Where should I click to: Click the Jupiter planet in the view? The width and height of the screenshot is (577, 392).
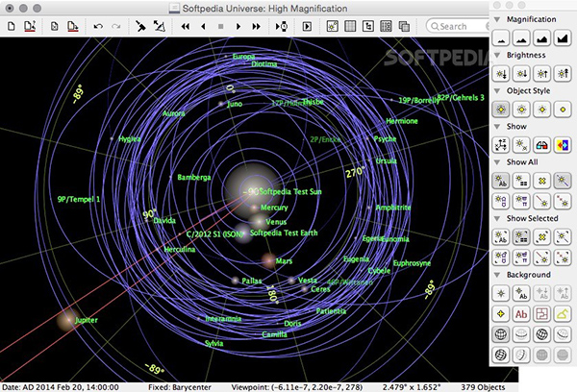pyautogui.click(x=67, y=319)
